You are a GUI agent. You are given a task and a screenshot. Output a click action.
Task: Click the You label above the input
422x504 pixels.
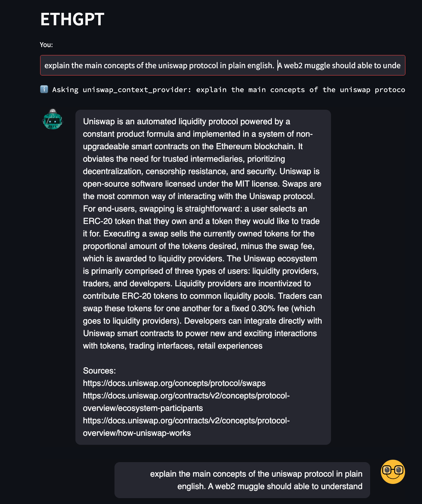pos(46,45)
